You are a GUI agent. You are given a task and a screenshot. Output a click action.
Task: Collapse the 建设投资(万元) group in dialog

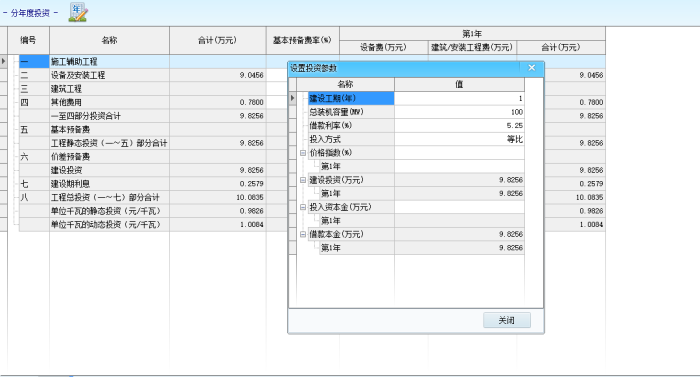(x=303, y=180)
